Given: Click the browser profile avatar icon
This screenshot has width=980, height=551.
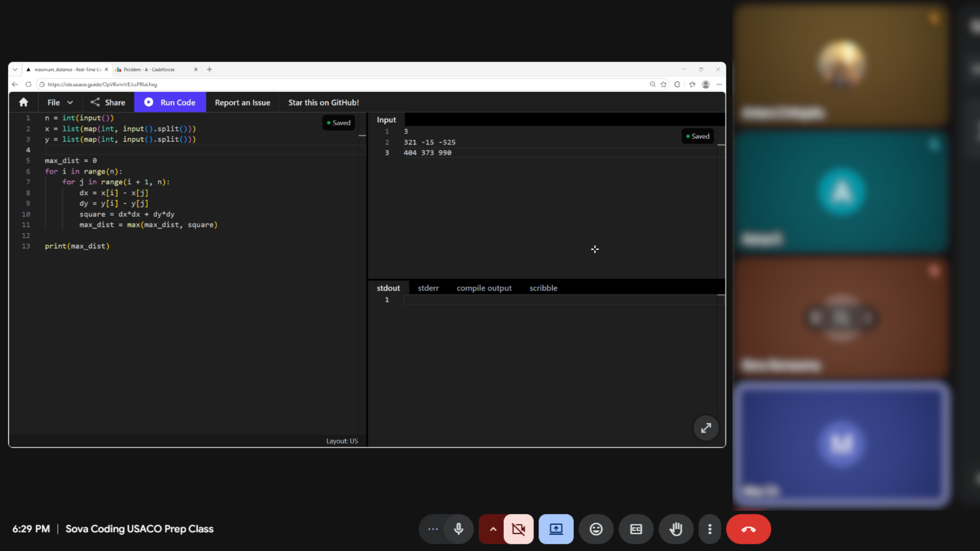Looking at the screenshot, I should tap(706, 85).
